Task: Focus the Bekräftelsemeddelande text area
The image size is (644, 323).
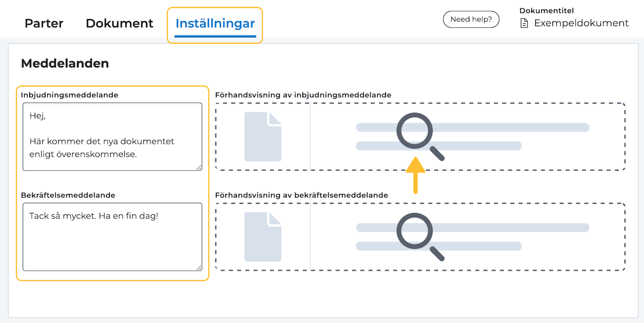Action: pos(112,237)
